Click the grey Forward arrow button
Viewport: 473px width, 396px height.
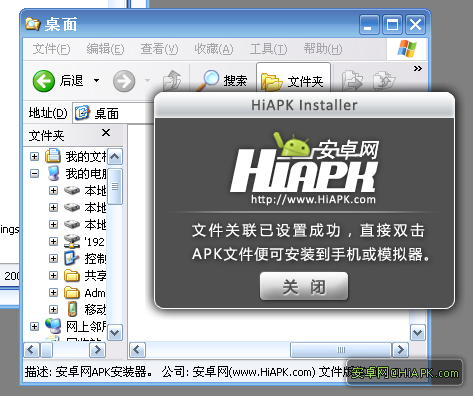coord(124,81)
